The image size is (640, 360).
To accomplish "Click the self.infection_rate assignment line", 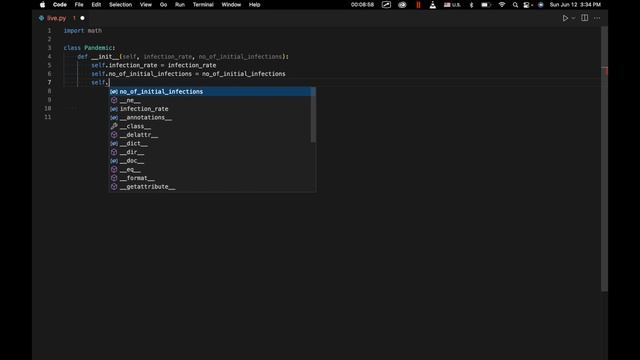I will (x=153, y=65).
